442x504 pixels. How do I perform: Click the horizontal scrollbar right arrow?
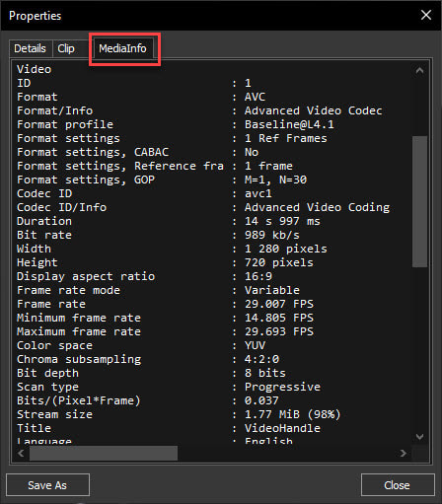point(404,454)
